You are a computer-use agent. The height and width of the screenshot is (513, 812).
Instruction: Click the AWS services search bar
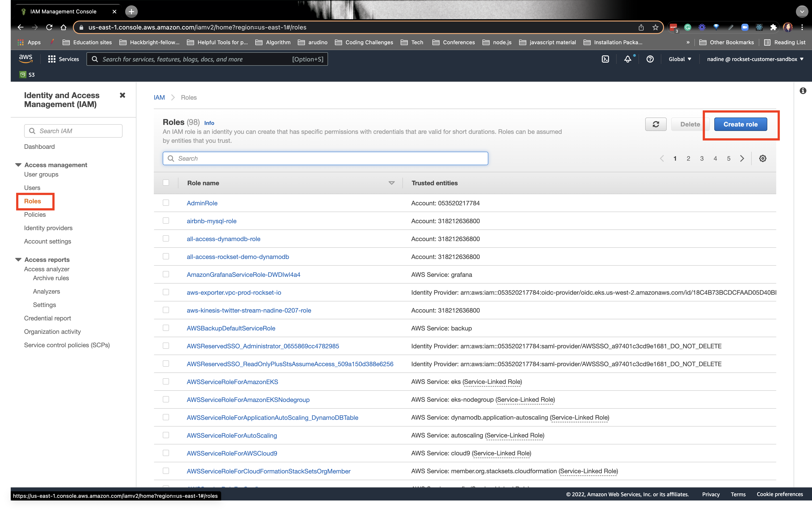click(207, 59)
